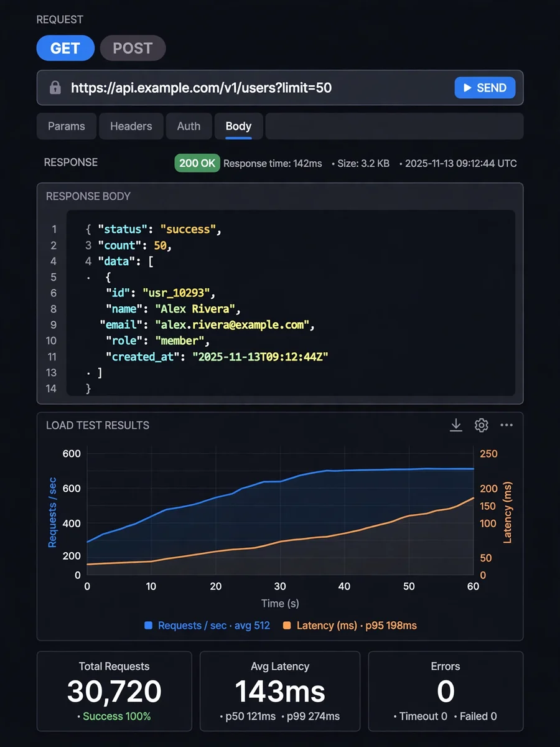
Task: Select the Body tab
Action: click(238, 126)
